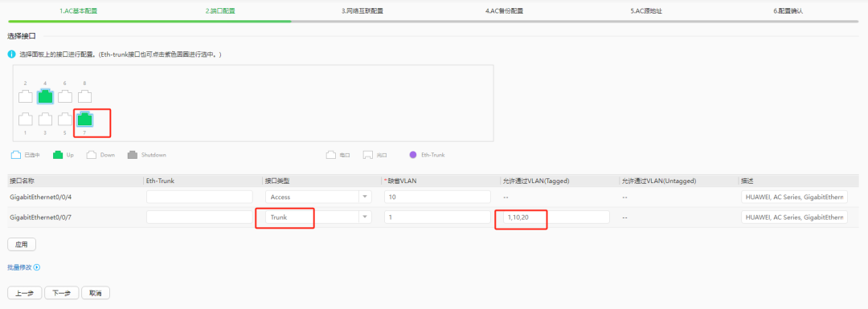Click the purple Eth-Trunk legend icon
868x309 pixels.
tap(412, 155)
